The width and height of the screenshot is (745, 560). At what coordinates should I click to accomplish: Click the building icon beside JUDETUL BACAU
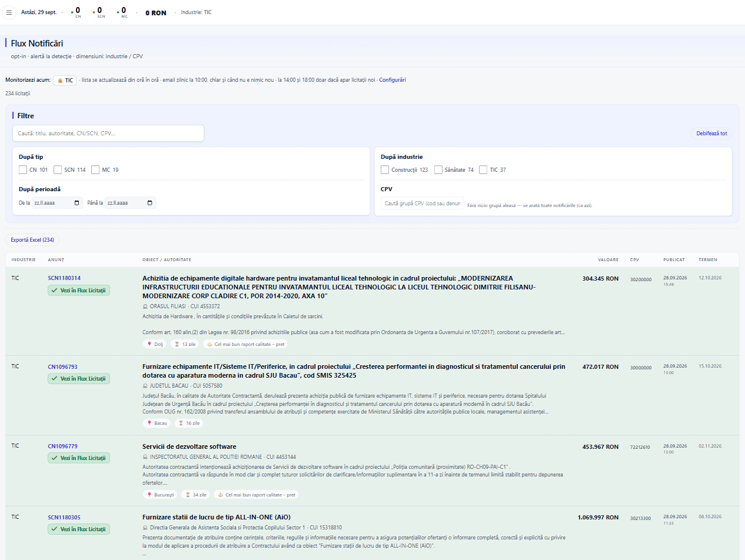click(145, 386)
